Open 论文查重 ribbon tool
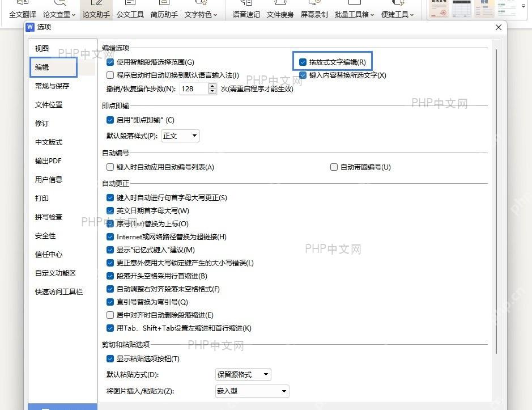This screenshot has width=532, height=410. click(x=59, y=10)
